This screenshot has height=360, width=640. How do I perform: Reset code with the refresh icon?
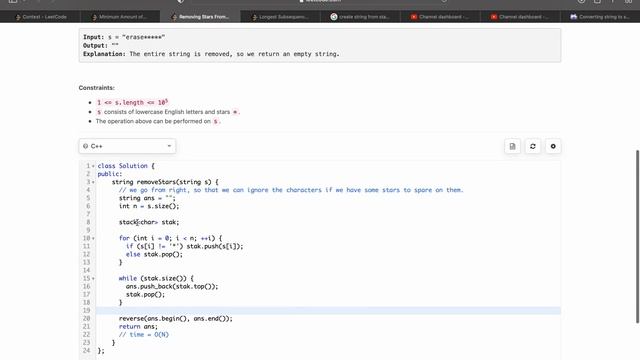[533, 146]
